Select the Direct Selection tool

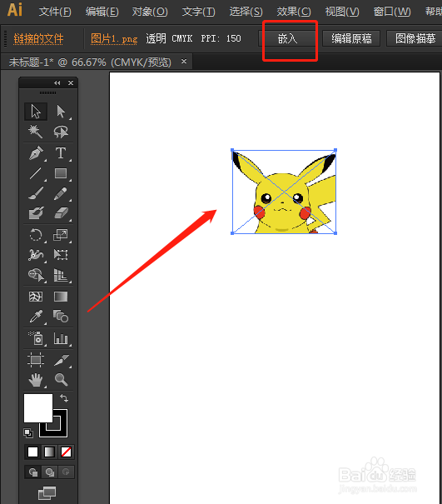[61, 112]
